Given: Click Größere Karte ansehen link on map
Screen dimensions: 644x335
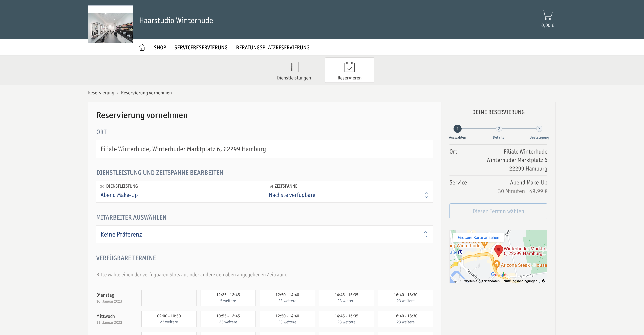Looking at the screenshot, I should [479, 238].
